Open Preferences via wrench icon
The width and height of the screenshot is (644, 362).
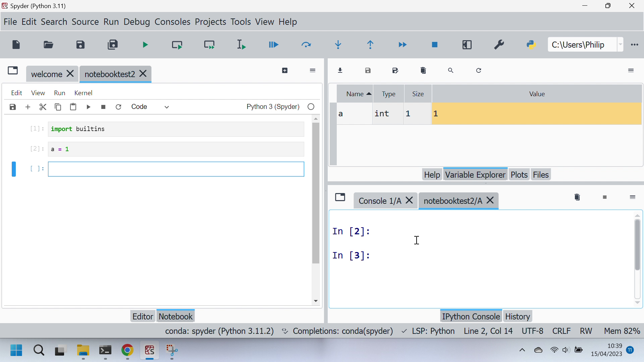pos(499,45)
